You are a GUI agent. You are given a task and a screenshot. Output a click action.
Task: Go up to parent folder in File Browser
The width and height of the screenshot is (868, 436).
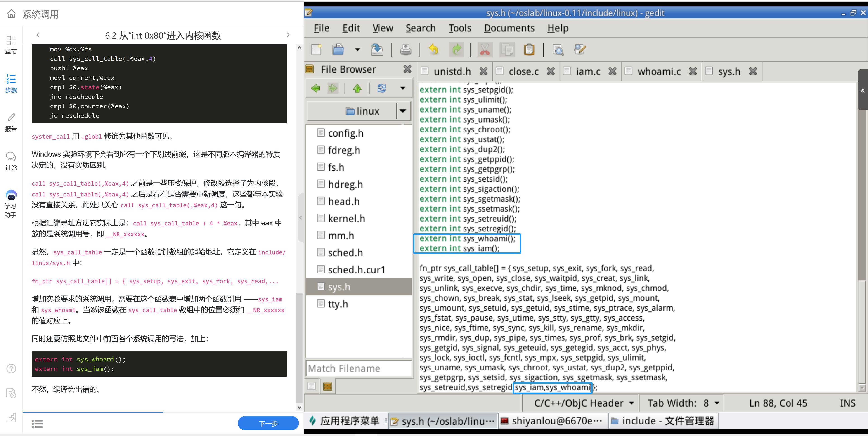click(357, 88)
